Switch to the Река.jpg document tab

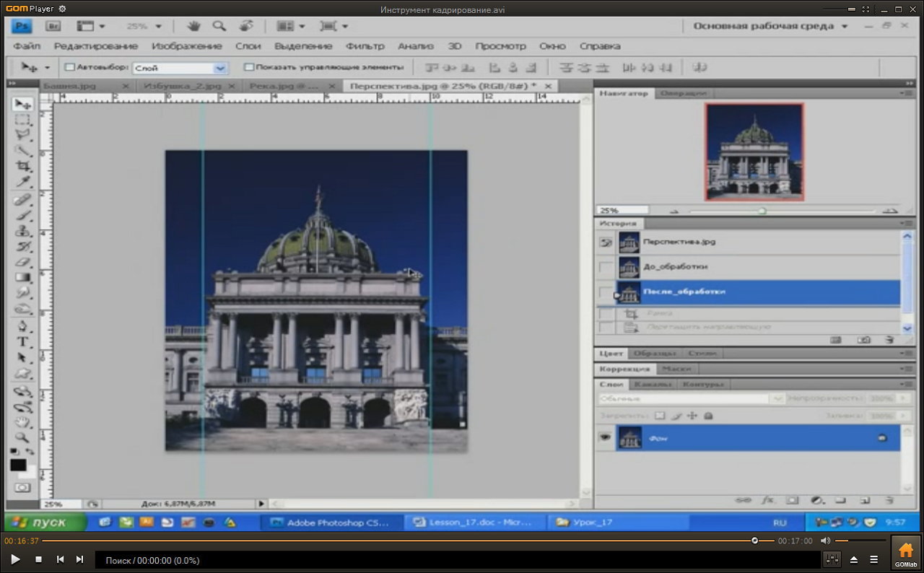283,86
